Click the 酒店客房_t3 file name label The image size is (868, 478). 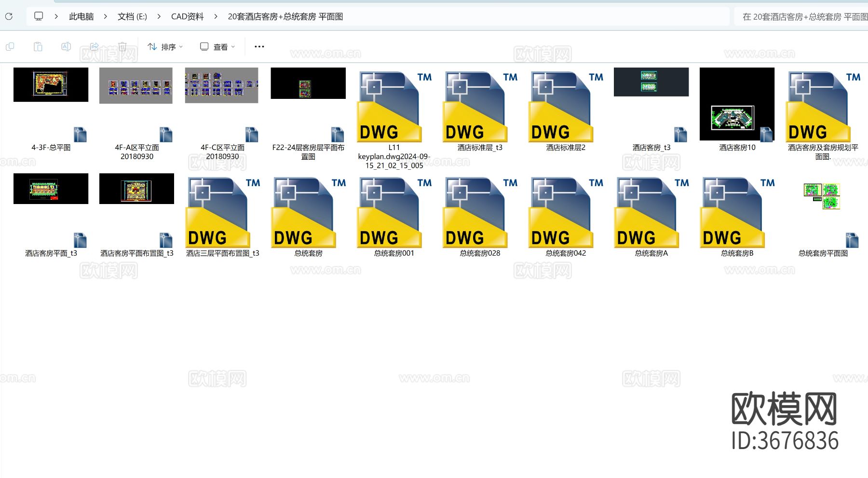pos(651,148)
